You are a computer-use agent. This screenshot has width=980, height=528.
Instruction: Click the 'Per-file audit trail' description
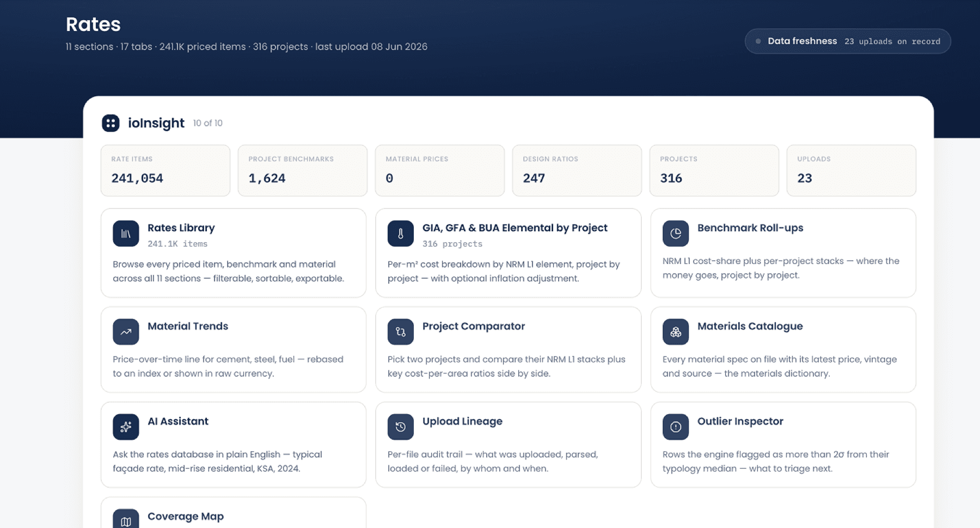493,462
